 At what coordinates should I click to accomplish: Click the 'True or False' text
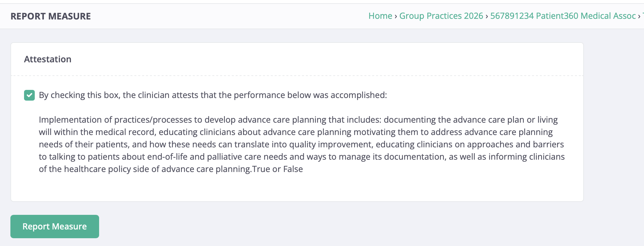tap(277, 169)
